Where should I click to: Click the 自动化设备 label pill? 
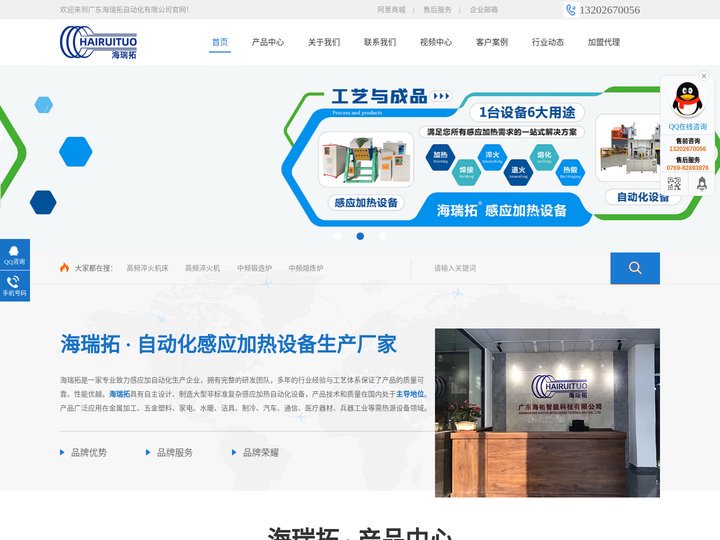(642, 197)
